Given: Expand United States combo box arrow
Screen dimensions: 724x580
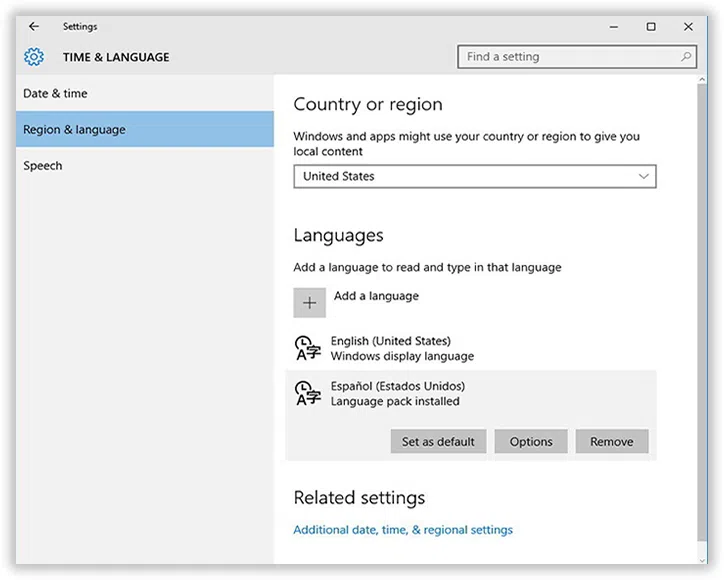Looking at the screenshot, I should 644,176.
